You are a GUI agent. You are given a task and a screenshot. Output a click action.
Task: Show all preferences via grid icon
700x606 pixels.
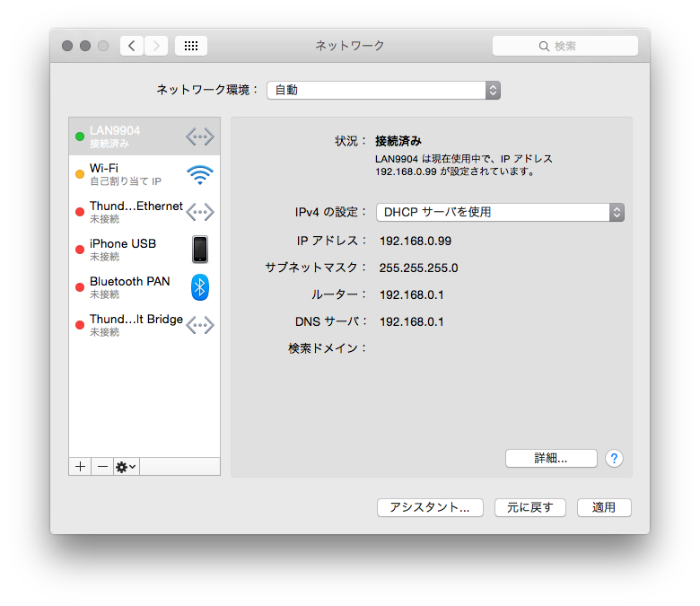click(191, 46)
